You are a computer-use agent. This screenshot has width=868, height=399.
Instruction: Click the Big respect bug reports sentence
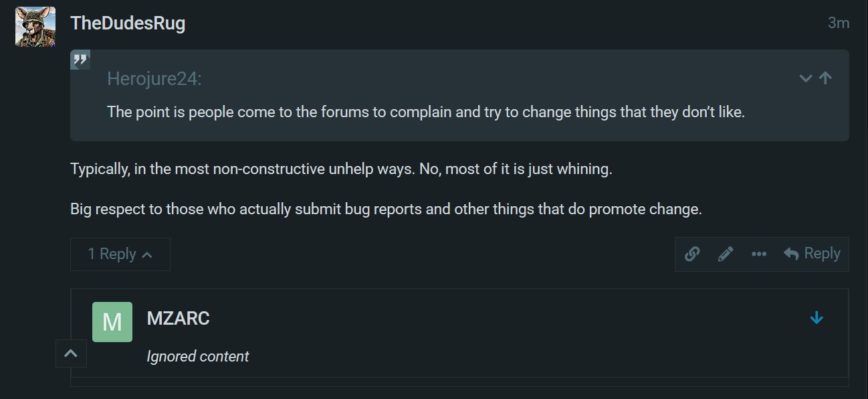tap(386, 209)
